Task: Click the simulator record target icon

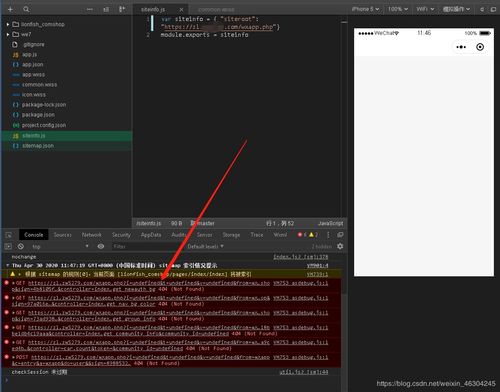Action: [x=480, y=47]
